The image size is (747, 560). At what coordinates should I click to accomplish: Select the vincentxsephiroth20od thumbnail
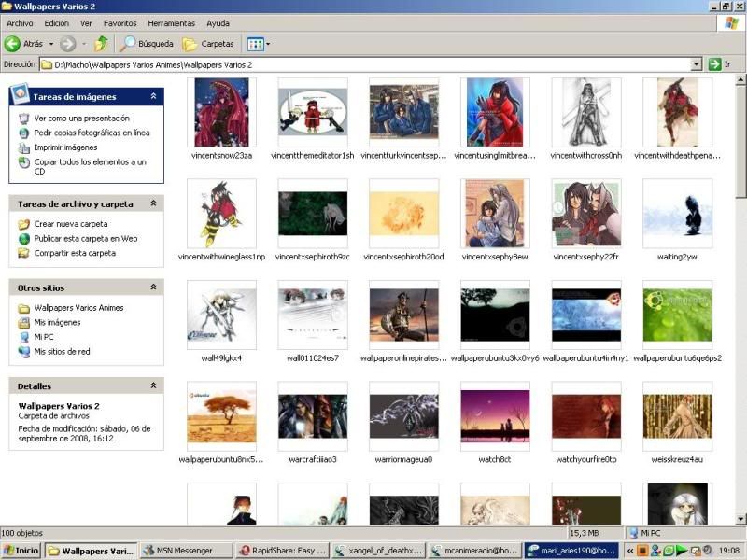pyautogui.click(x=404, y=214)
